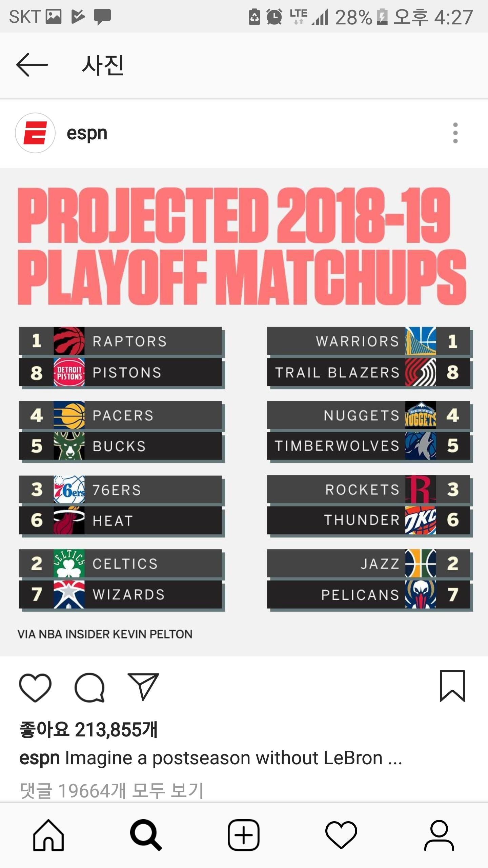Open comments with the speech bubble icon
The image size is (488, 868).
point(90,687)
